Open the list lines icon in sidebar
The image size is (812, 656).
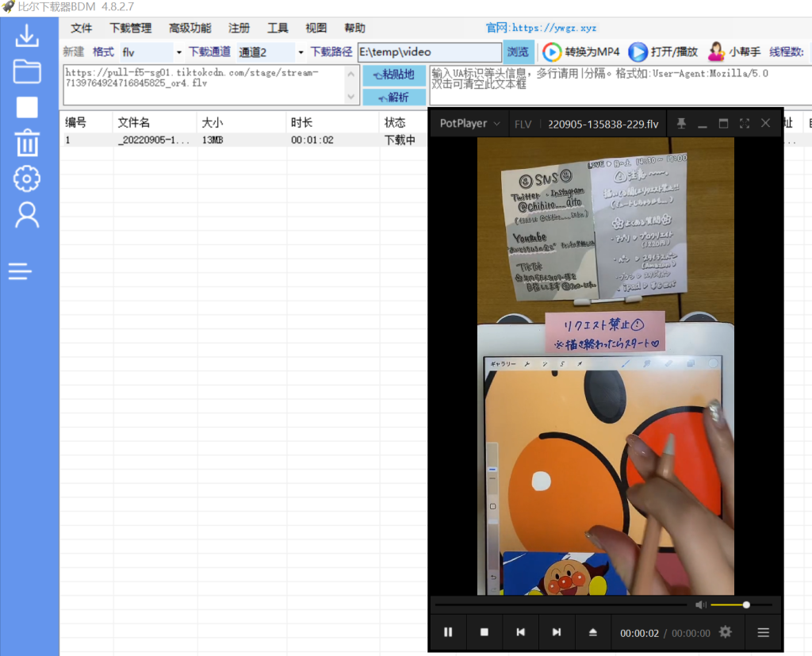pyautogui.click(x=20, y=271)
